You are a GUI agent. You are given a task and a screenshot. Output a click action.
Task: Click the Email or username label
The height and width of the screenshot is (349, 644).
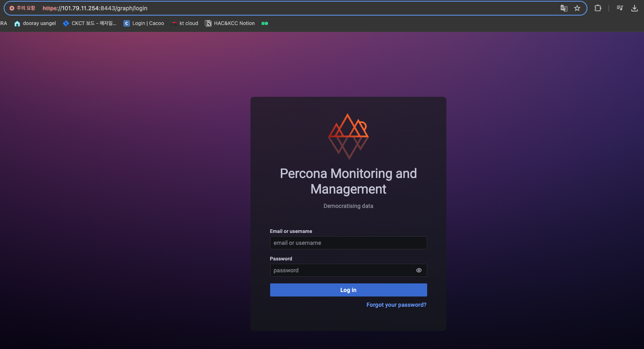pyautogui.click(x=291, y=231)
